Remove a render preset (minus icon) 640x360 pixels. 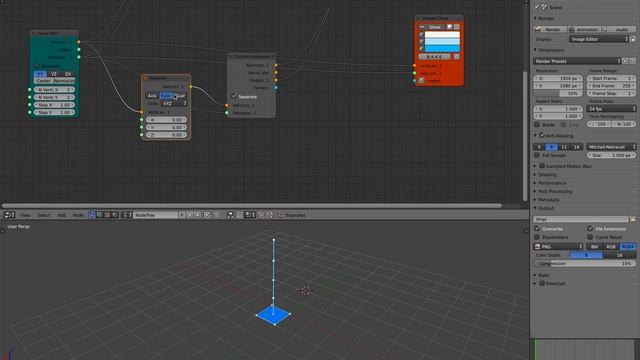[x=632, y=61]
